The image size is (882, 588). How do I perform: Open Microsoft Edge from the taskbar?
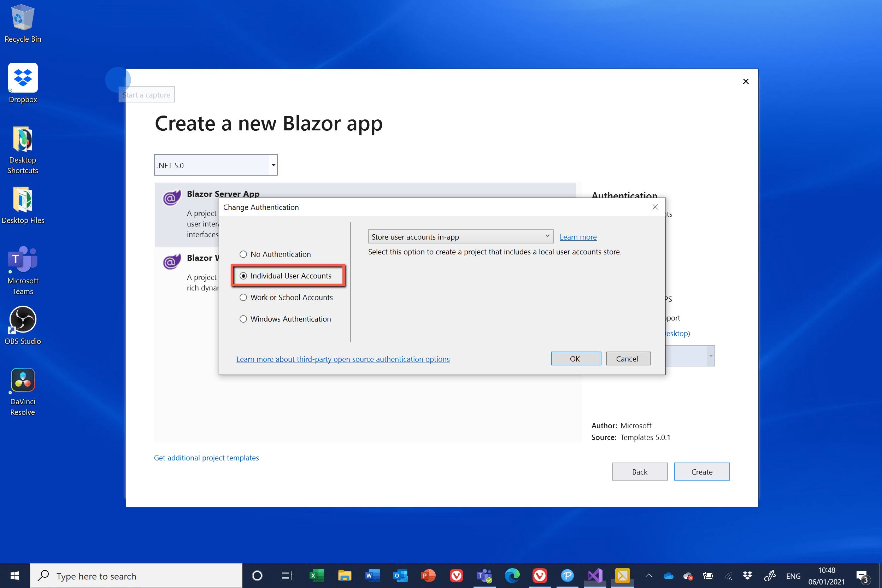[512, 576]
